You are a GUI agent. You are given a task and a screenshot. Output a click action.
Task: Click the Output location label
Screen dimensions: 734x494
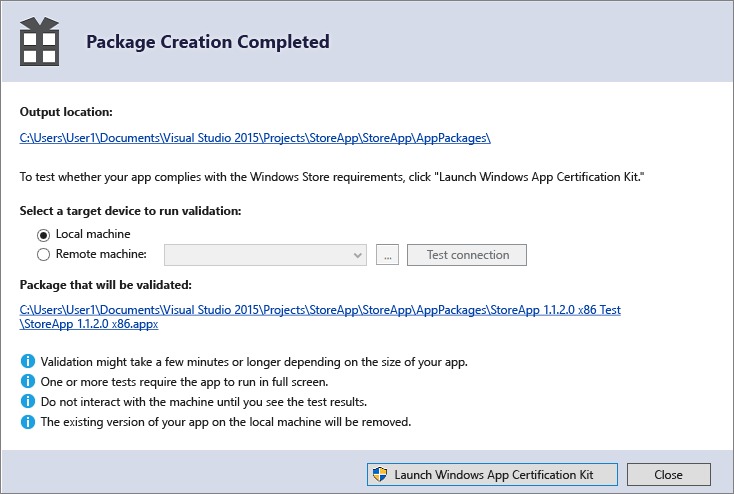66,112
